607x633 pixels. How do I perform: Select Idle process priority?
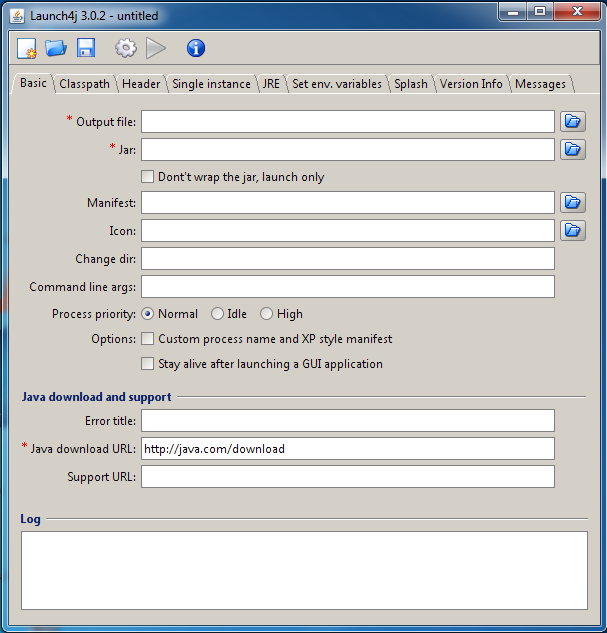[x=217, y=314]
